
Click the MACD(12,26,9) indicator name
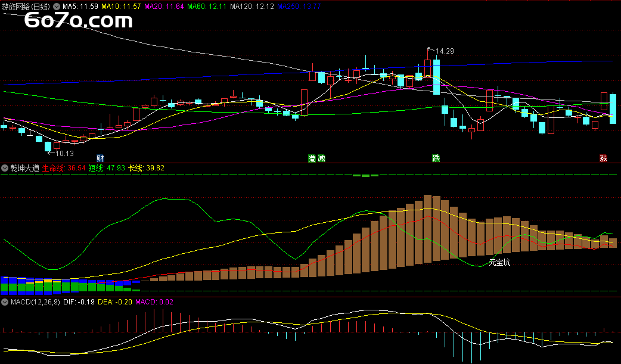pyautogui.click(x=35, y=302)
